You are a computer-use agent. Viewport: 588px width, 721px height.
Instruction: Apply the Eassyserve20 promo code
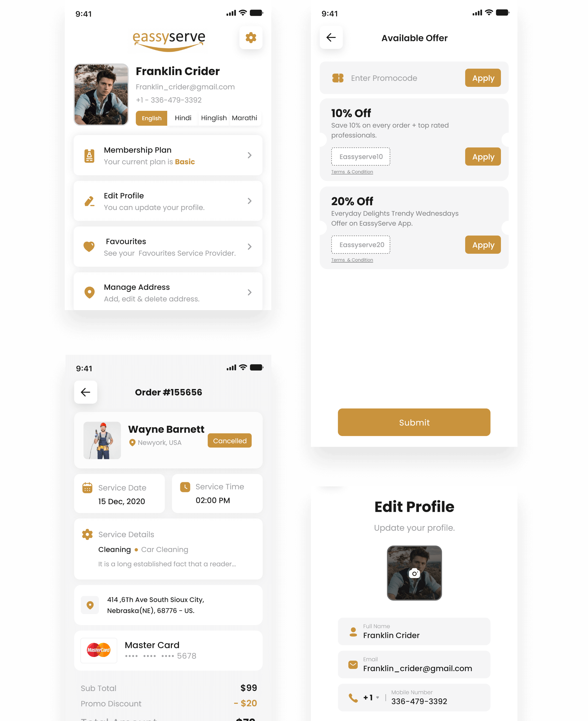(483, 244)
